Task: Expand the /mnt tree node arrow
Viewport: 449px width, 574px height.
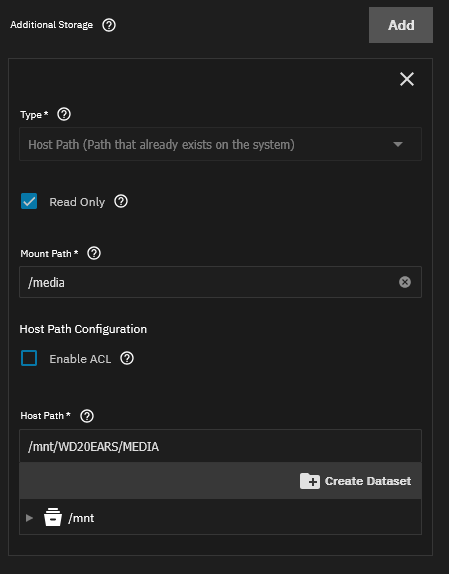Action: click(x=29, y=518)
